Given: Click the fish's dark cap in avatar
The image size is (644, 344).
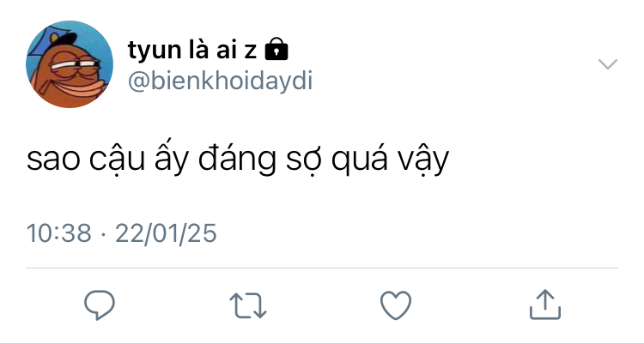Looking at the screenshot, I should (x=64, y=39).
